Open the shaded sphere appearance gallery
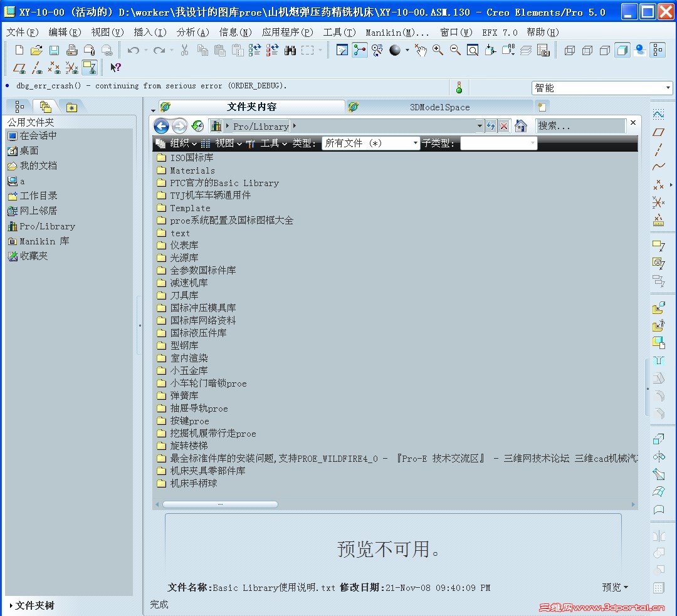The height and width of the screenshot is (616, 677). pyautogui.click(x=395, y=50)
